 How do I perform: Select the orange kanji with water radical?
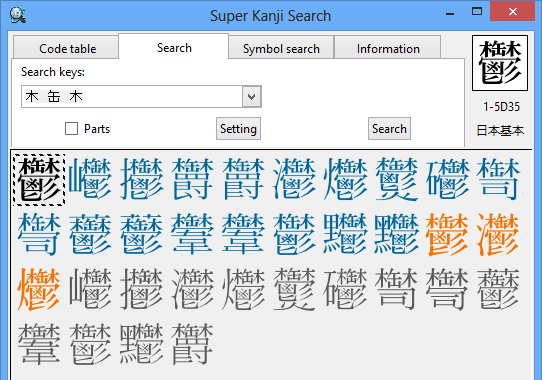tap(498, 234)
